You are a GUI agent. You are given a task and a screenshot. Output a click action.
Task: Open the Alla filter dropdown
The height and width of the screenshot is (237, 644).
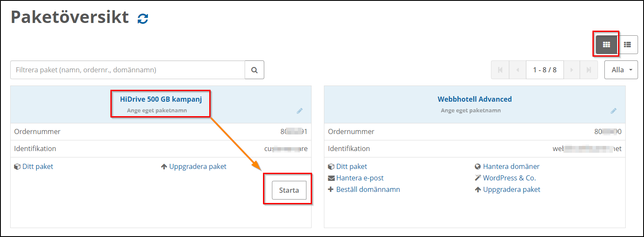621,70
